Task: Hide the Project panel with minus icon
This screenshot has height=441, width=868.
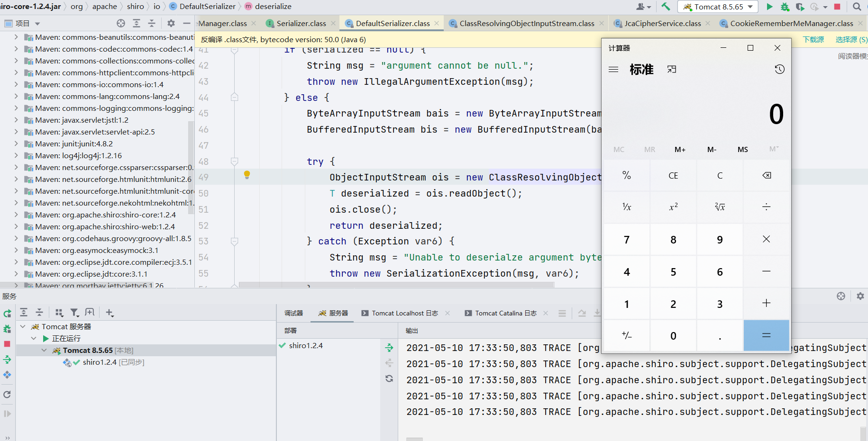Action: [187, 23]
